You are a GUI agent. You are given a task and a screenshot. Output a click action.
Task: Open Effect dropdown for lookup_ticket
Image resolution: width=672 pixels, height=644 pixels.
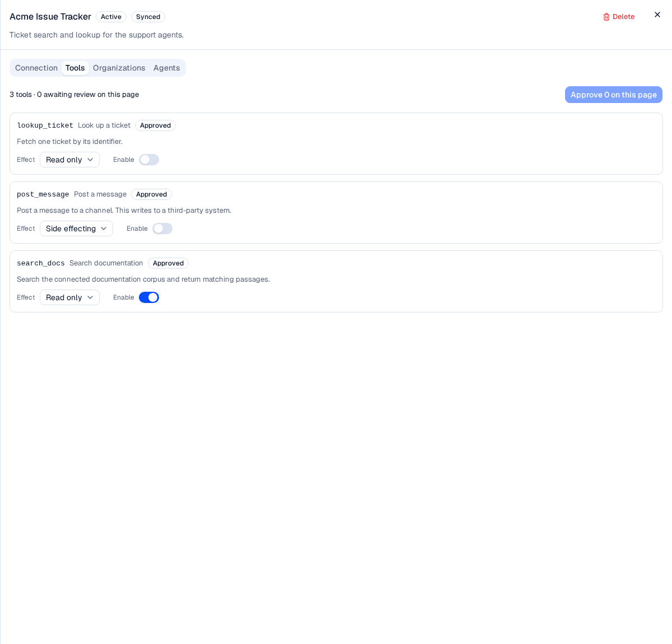click(69, 160)
